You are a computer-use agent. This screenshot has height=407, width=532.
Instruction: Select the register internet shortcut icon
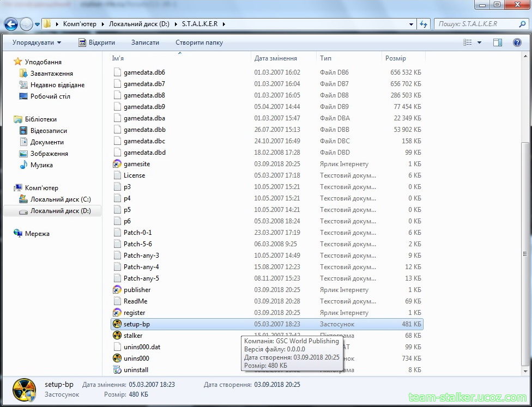[x=117, y=313]
